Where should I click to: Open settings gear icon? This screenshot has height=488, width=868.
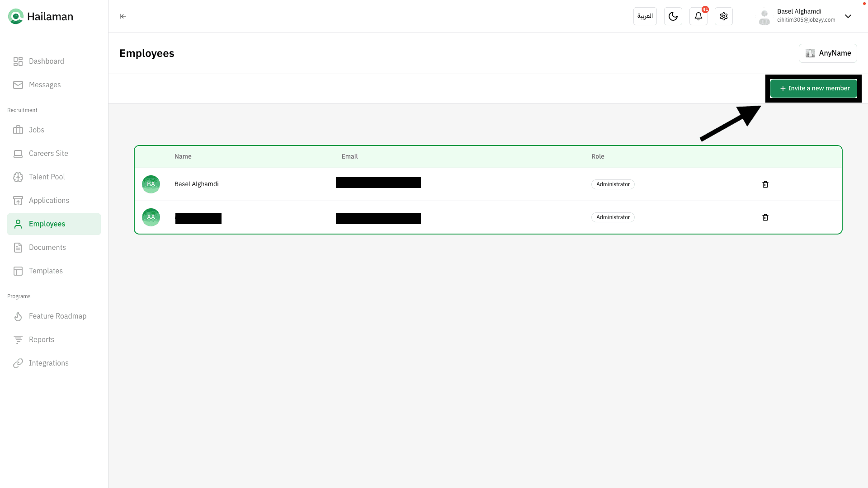[x=723, y=16]
